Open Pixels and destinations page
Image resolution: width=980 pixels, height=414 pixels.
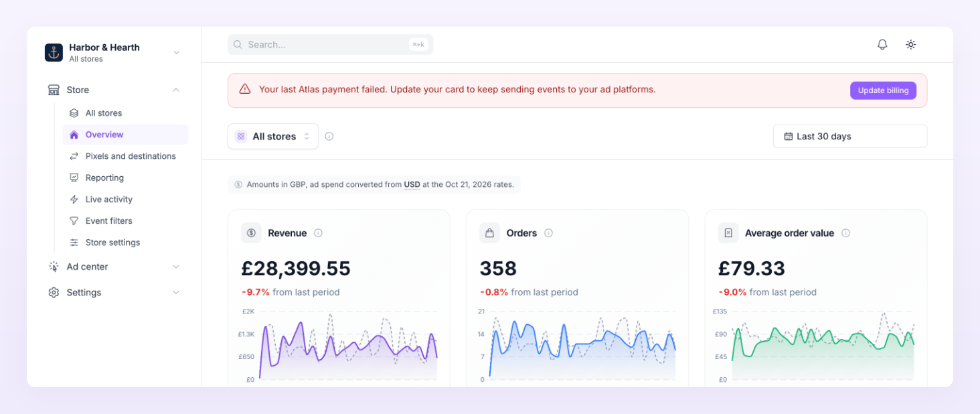[125, 156]
